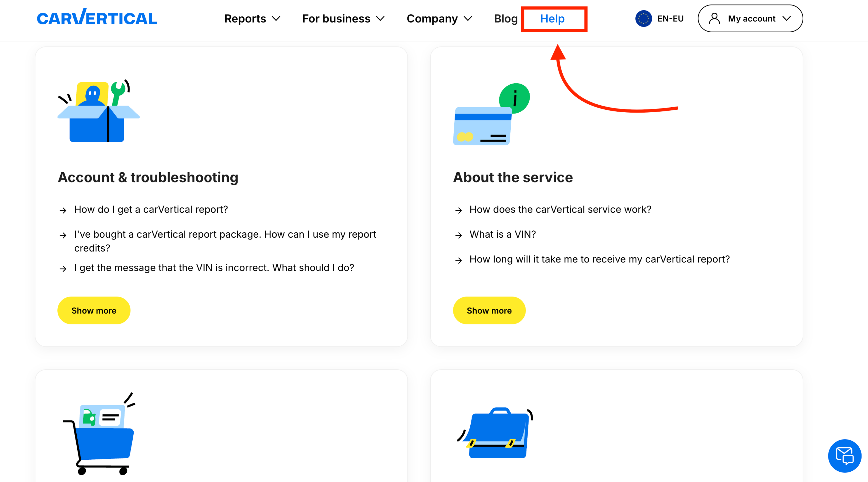Select EN-EU language region selector

(670, 19)
